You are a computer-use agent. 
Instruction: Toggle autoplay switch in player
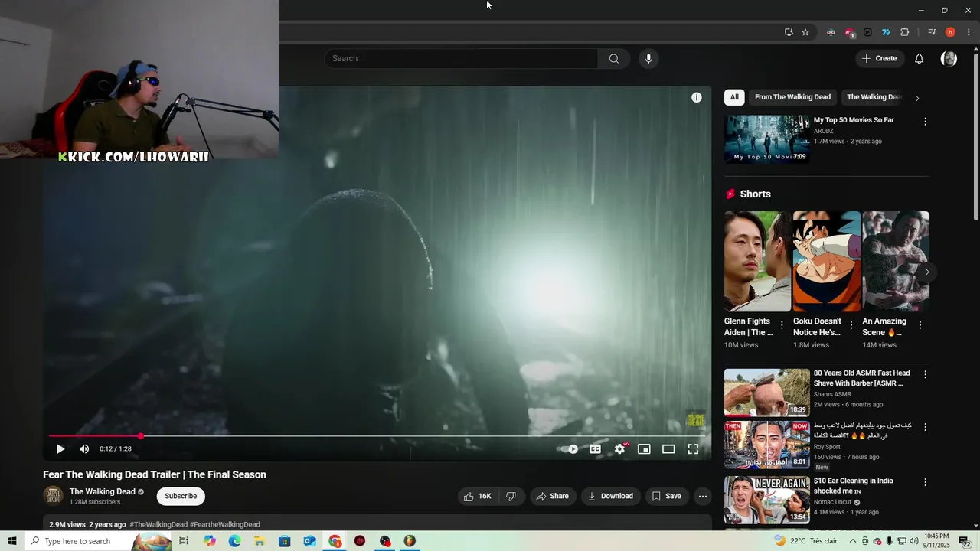(570, 449)
